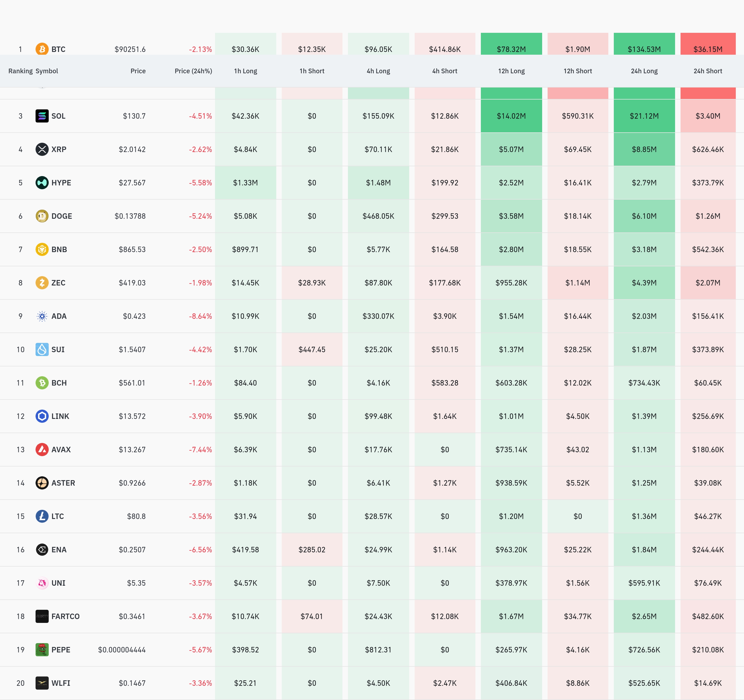Click the HYPE coin icon
The height and width of the screenshot is (700, 744).
42,183
